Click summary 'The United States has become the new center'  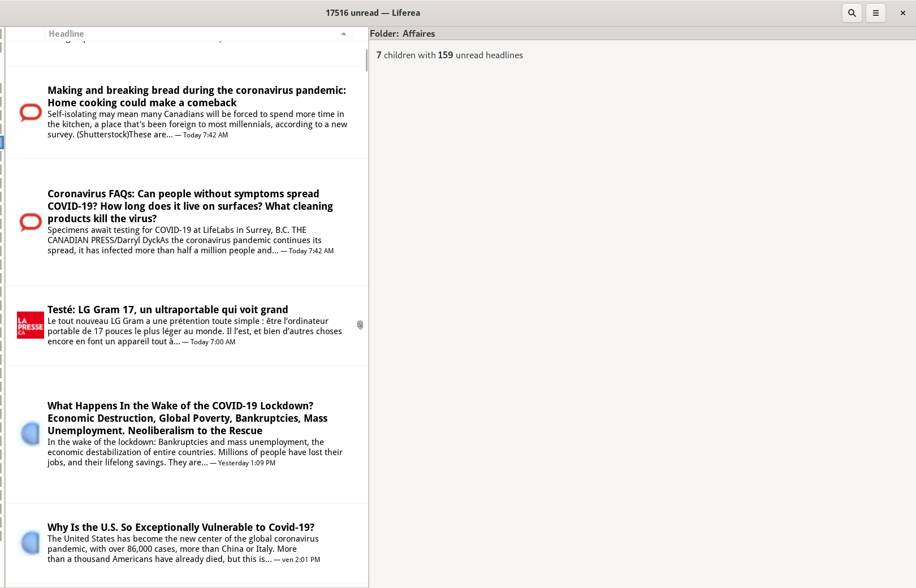[184, 548]
